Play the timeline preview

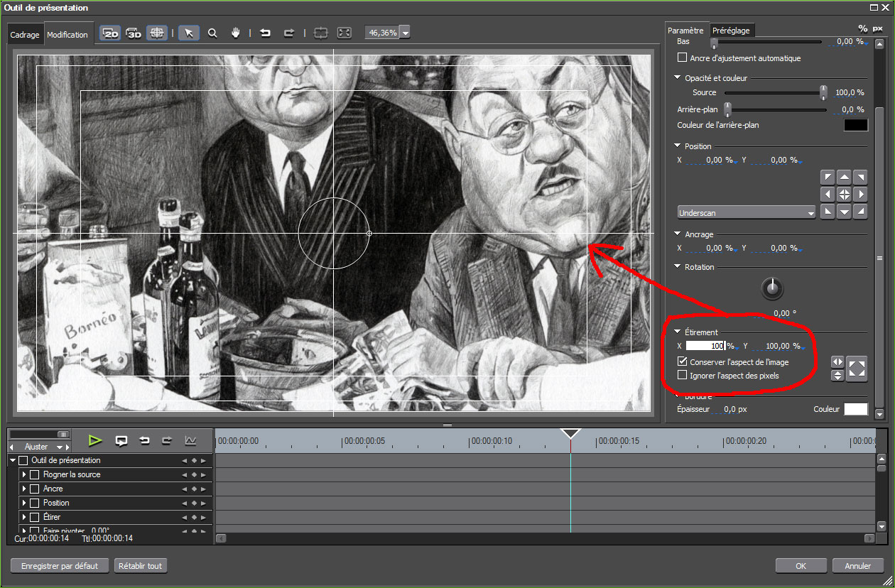95,440
